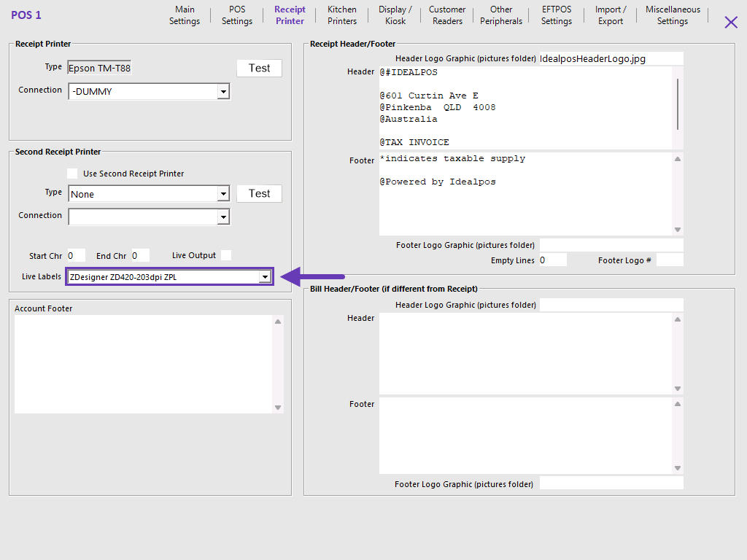
Task: Click inside the Account Footer text box
Action: click(x=144, y=365)
